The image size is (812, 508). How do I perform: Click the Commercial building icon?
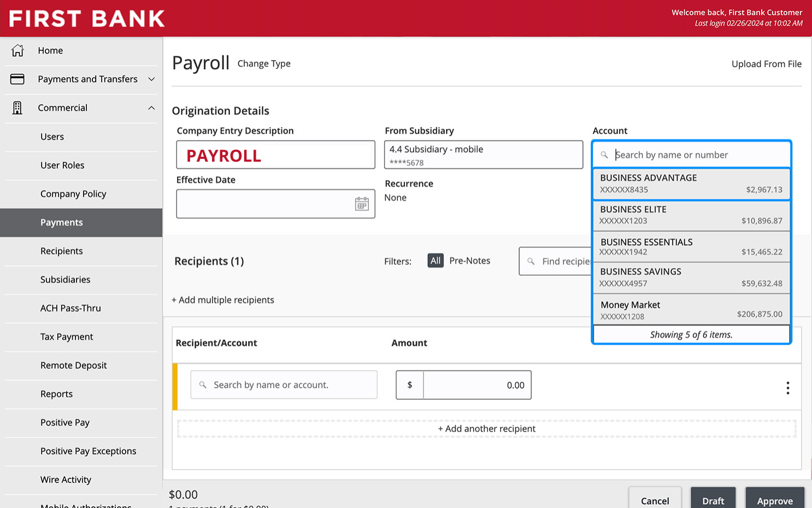[17, 108]
